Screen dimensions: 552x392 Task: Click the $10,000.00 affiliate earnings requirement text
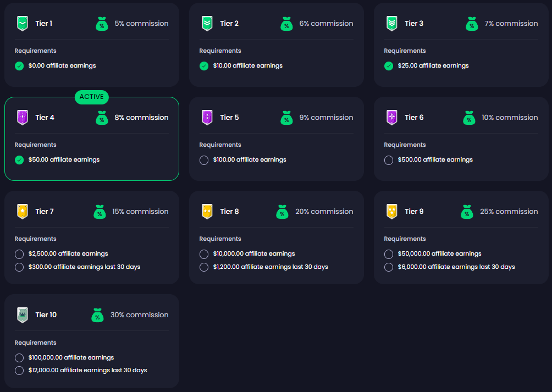tap(254, 254)
